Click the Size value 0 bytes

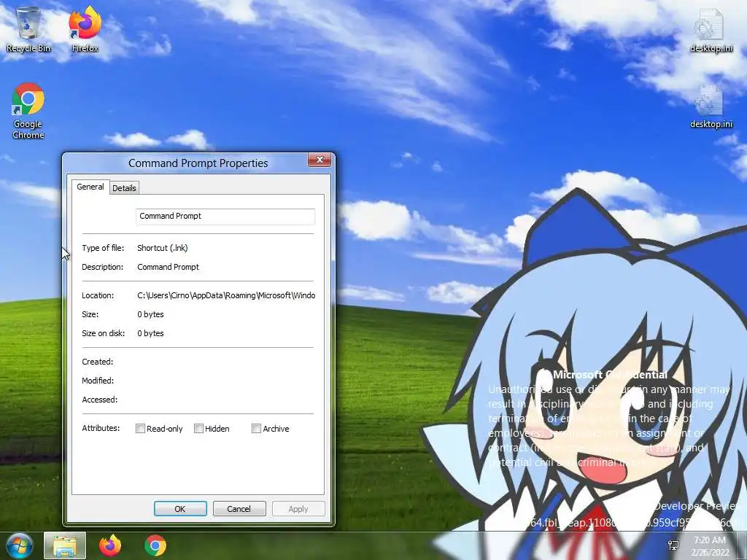click(150, 314)
